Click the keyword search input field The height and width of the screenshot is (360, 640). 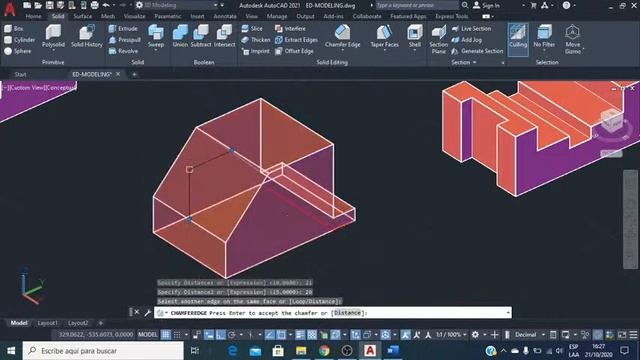[x=417, y=5]
